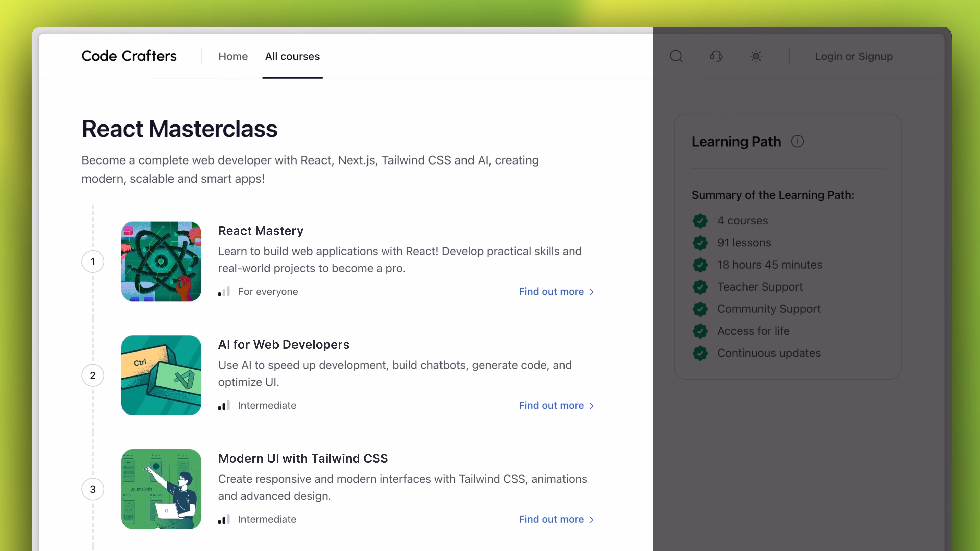Open the AI for Web Developers thumbnail
This screenshot has height=551, width=980.
161,375
